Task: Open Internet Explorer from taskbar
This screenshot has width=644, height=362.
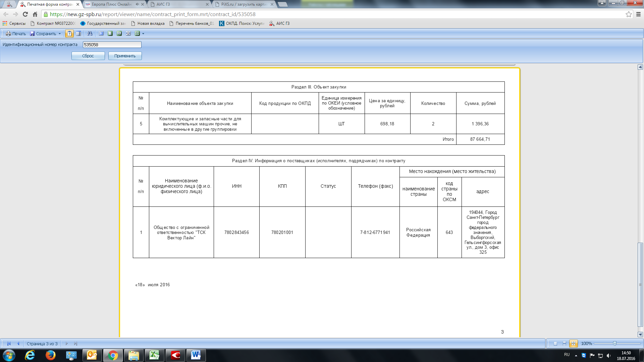Action: click(x=30, y=355)
